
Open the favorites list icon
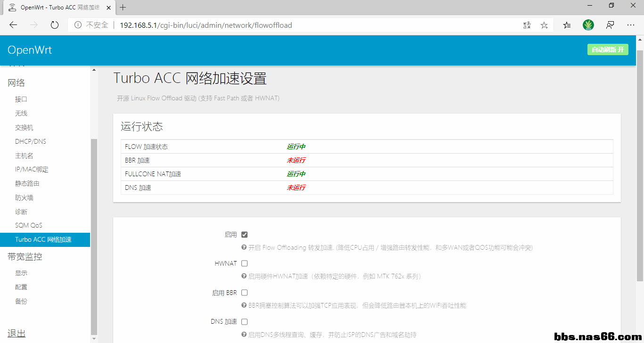click(567, 25)
